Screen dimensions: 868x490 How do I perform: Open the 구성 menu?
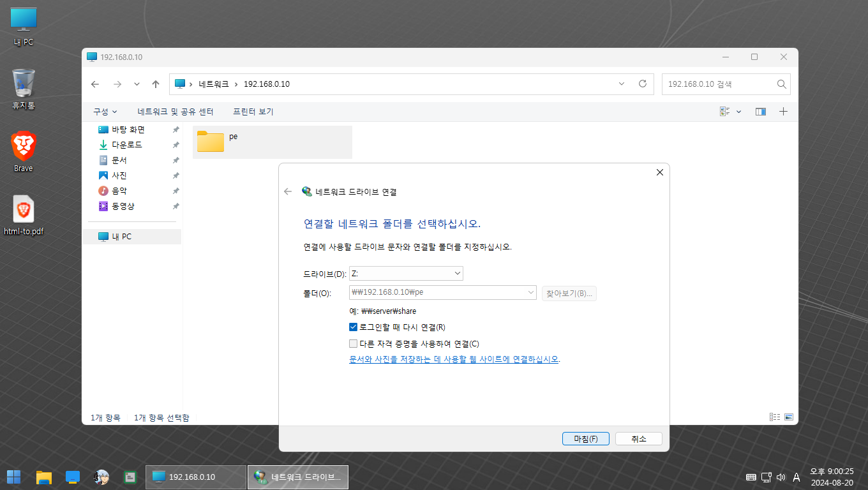pos(105,112)
